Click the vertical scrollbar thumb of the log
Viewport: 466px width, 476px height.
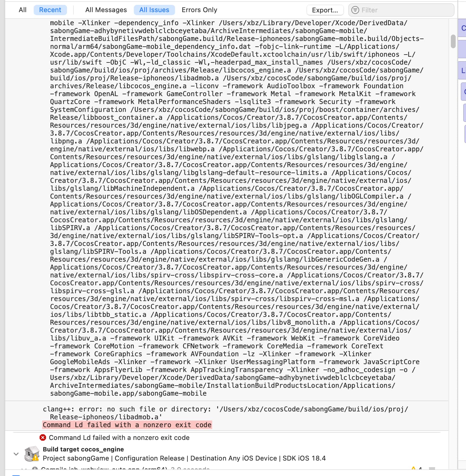pos(453,41)
